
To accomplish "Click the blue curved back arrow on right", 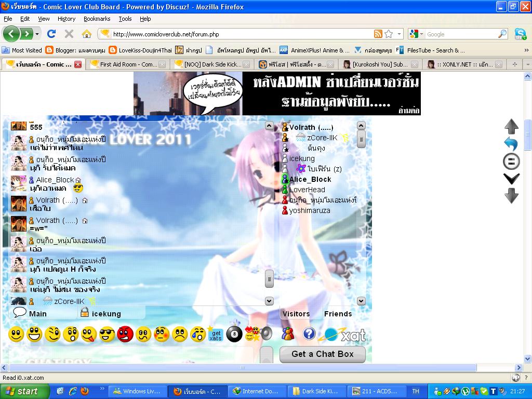I will tap(511, 144).
